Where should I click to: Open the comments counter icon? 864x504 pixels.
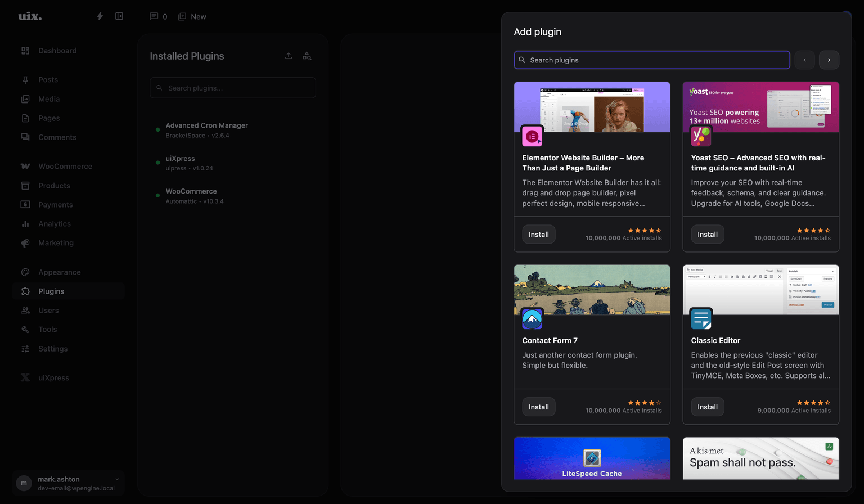tap(154, 16)
